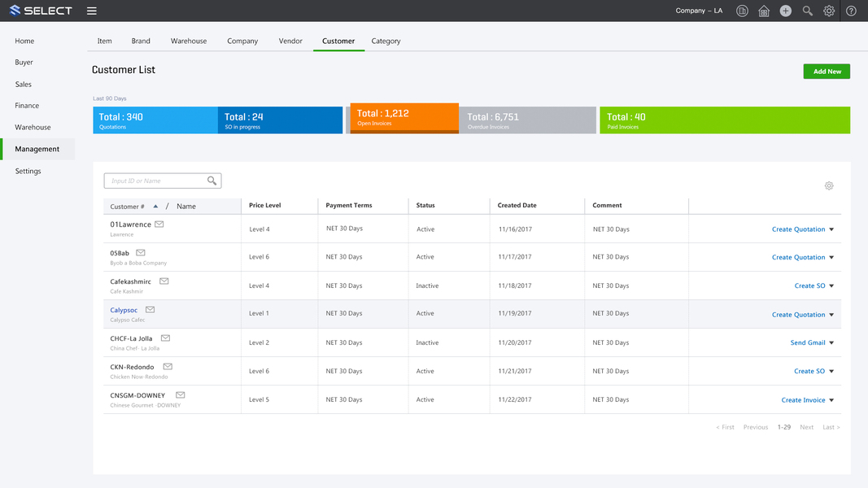The height and width of the screenshot is (488, 868).
Task: Select the orange Open Invoices tile
Action: click(404, 119)
